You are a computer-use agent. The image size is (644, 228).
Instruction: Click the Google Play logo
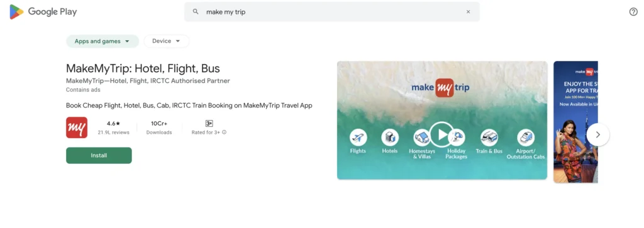[43, 12]
